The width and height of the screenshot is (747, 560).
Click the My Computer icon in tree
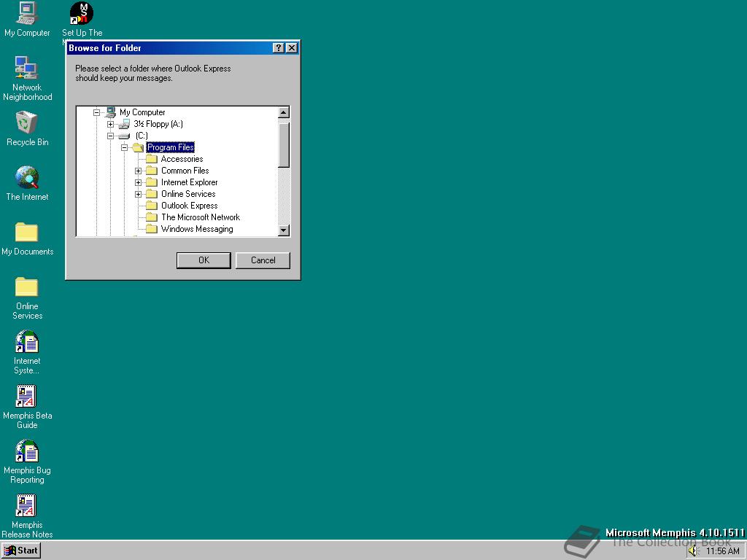(111, 112)
